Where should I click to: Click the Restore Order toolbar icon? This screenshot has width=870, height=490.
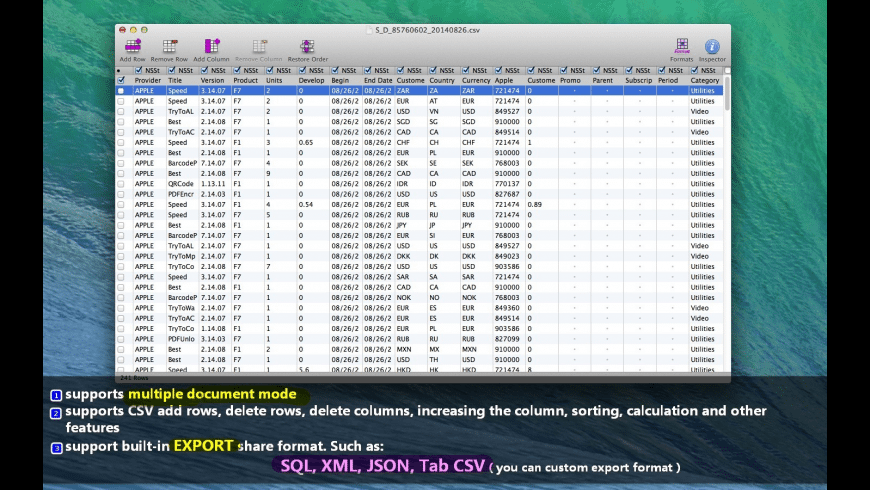pos(307,47)
